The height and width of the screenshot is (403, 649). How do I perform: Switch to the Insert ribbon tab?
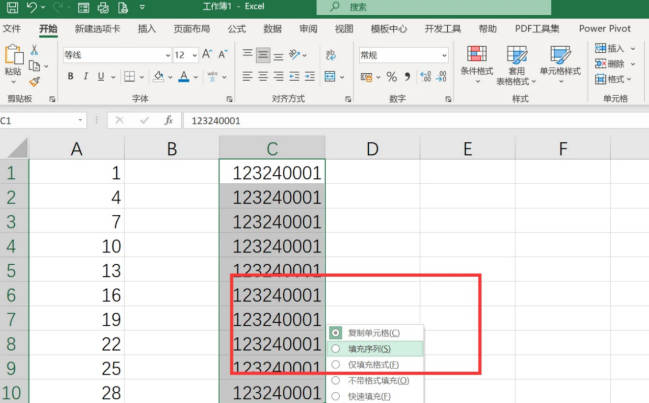(147, 29)
